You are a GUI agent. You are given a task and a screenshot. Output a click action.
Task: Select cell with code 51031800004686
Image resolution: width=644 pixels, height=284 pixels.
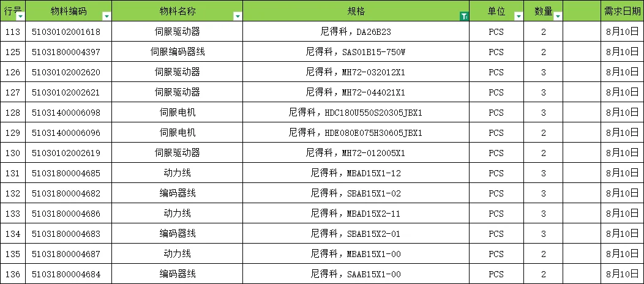[69, 214]
